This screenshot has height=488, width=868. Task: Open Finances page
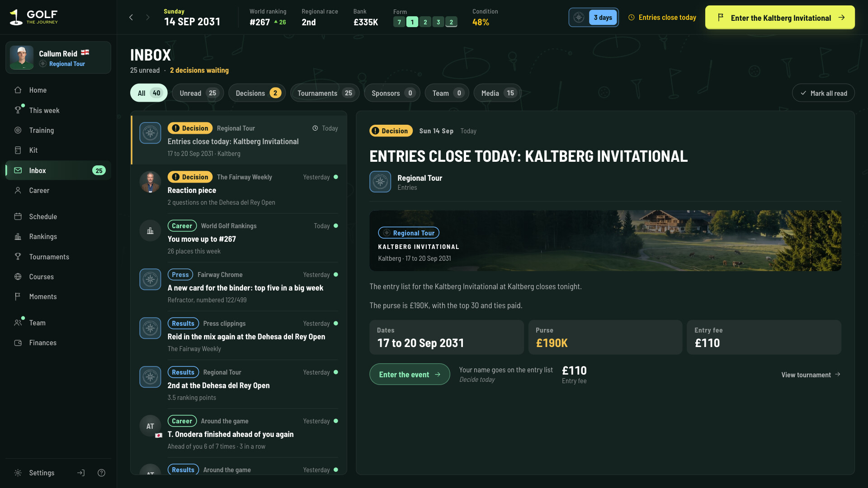click(58, 343)
